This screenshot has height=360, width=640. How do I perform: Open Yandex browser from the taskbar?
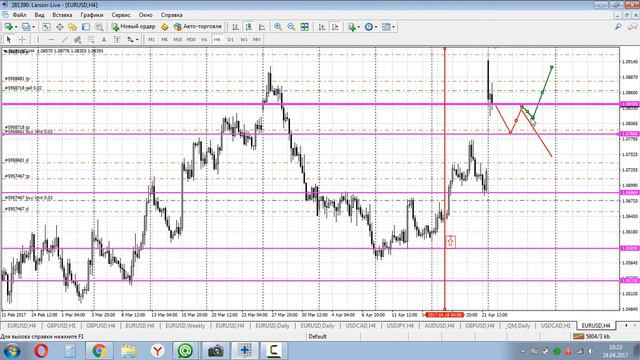tap(158, 351)
